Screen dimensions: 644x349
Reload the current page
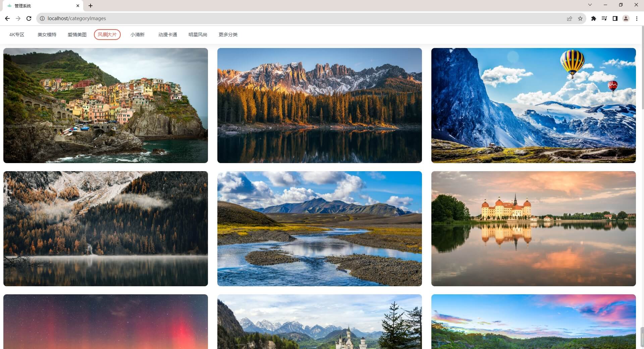29,18
